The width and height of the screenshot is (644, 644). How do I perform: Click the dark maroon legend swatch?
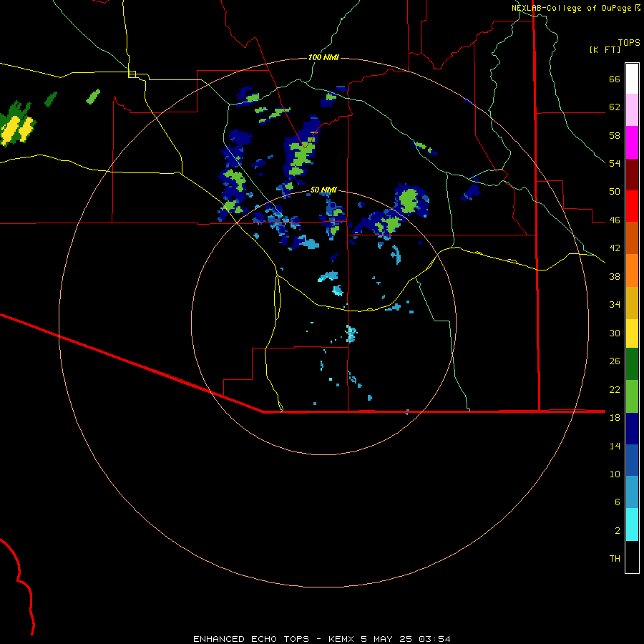click(632, 175)
